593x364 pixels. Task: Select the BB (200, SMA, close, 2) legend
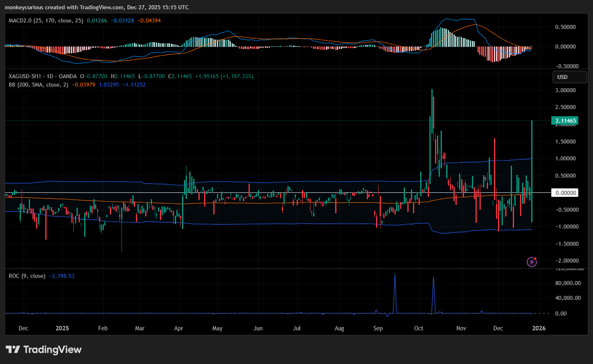pyautogui.click(x=38, y=85)
